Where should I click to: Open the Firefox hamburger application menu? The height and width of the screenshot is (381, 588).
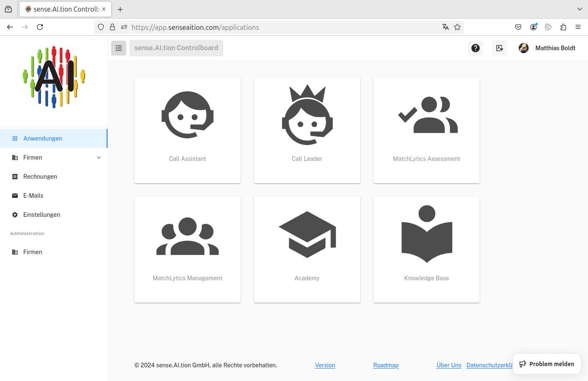[578, 27]
